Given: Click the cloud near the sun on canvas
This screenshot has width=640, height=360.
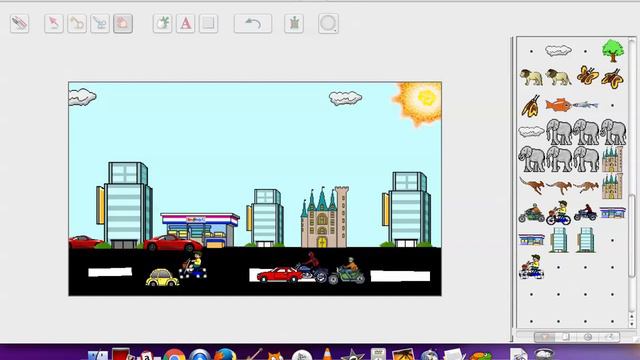Looking at the screenshot, I should coord(345,98).
